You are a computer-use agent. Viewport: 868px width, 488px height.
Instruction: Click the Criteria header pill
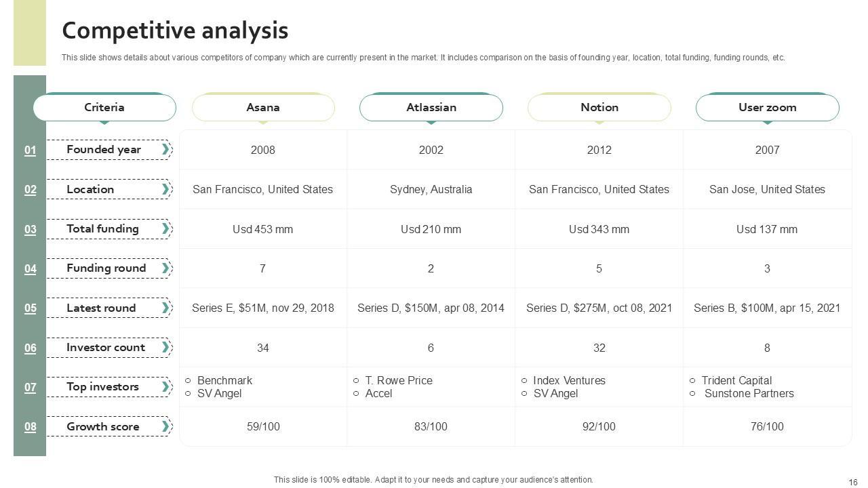click(x=104, y=107)
